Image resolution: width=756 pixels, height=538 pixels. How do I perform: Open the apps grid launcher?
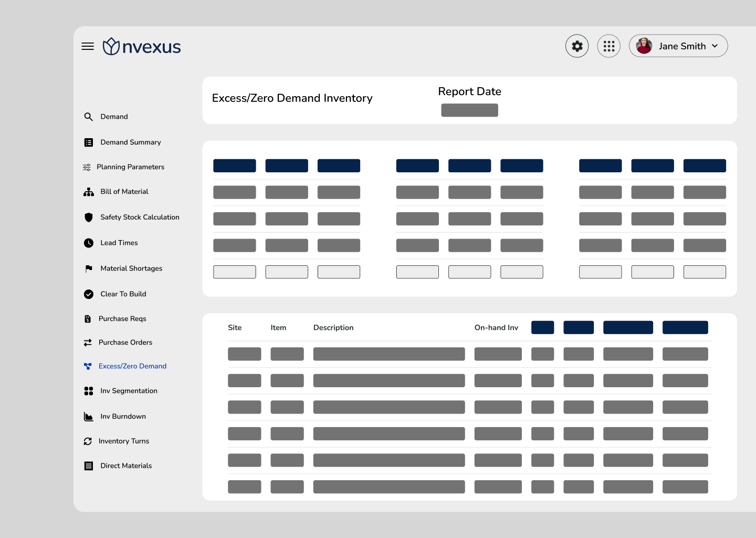coord(609,46)
